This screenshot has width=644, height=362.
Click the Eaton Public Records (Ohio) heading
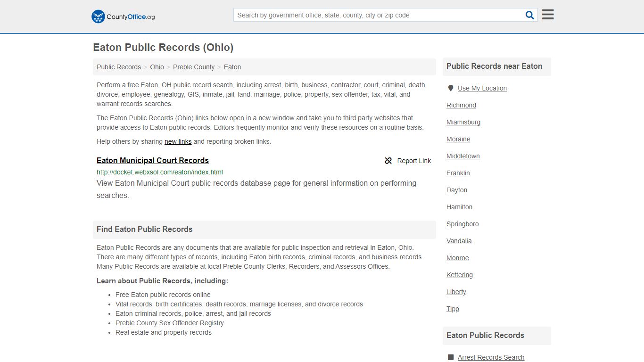(x=163, y=48)
